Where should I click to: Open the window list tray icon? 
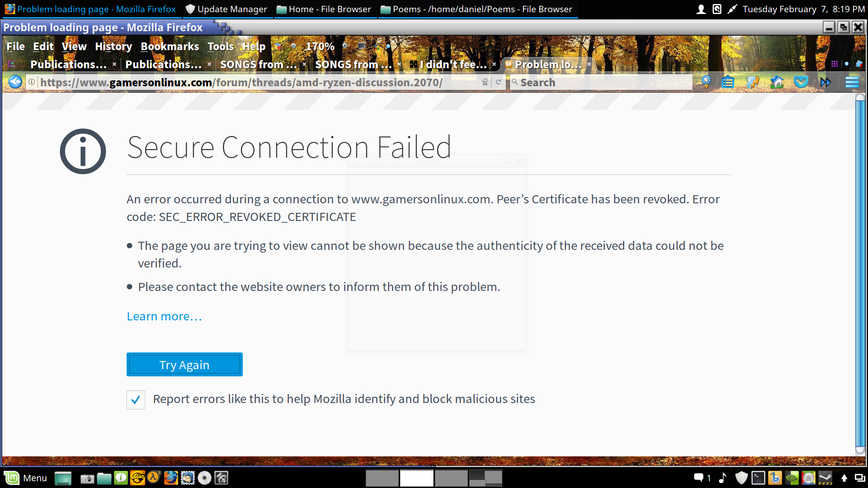coord(859,478)
